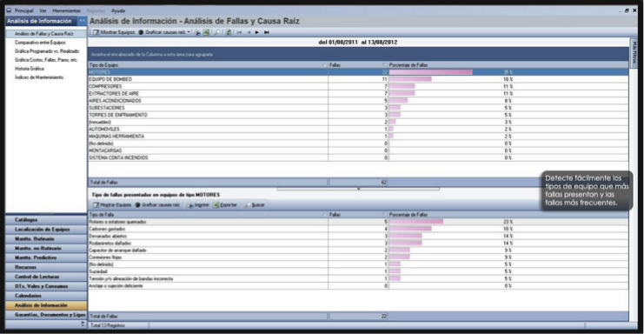
Task: Collapse the Análisis de Información side panel
Action: tap(83, 21)
